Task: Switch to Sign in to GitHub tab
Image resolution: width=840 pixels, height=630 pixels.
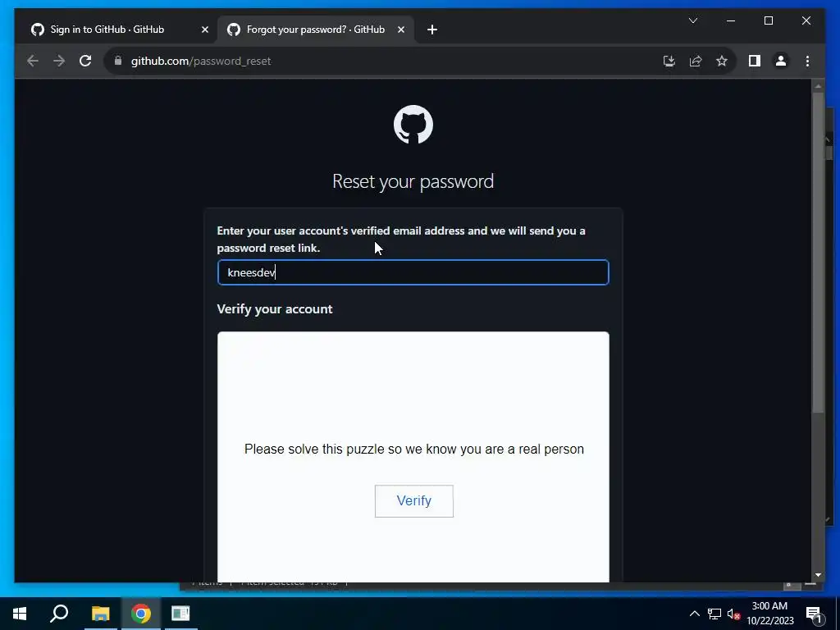Action: 107,30
